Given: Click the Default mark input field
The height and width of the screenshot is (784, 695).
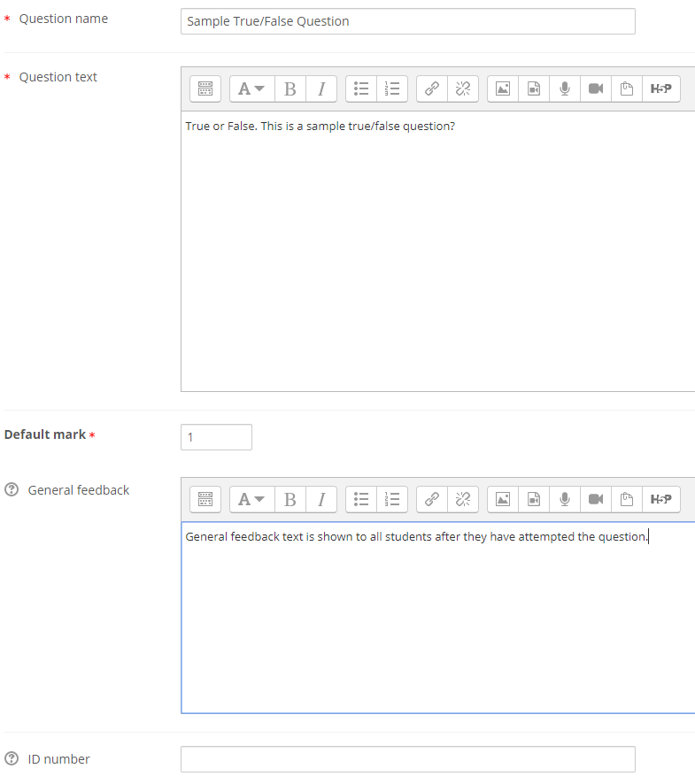Looking at the screenshot, I should pos(216,437).
